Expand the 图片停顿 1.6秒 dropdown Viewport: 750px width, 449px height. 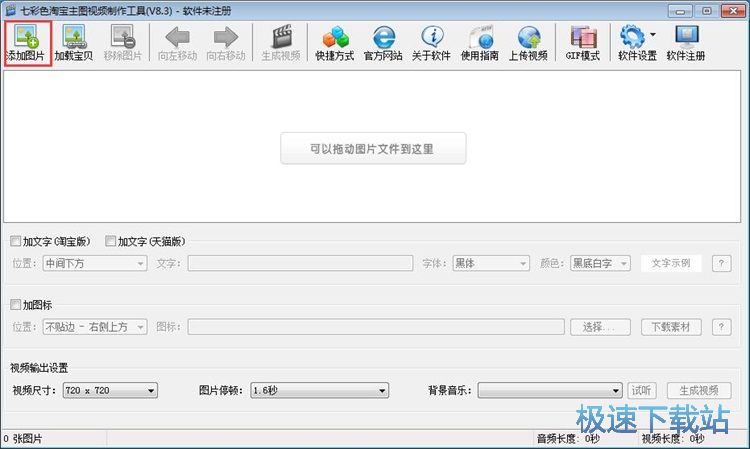pyautogui.click(x=320, y=391)
